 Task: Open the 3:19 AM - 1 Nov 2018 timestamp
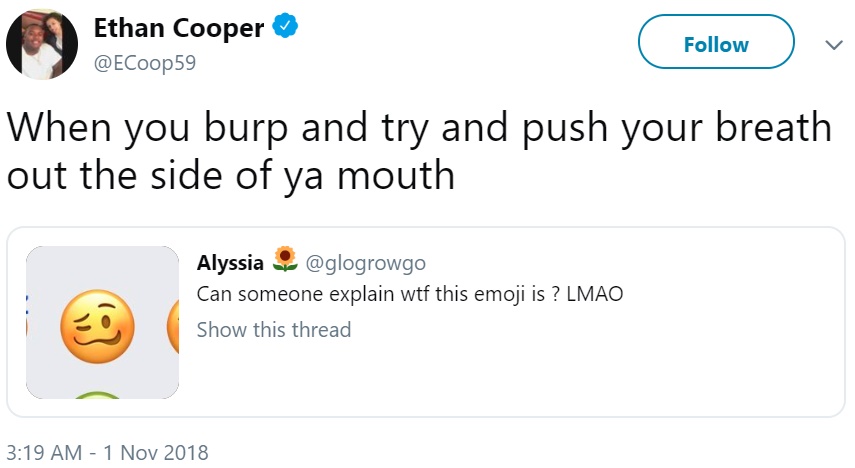pyautogui.click(x=107, y=452)
